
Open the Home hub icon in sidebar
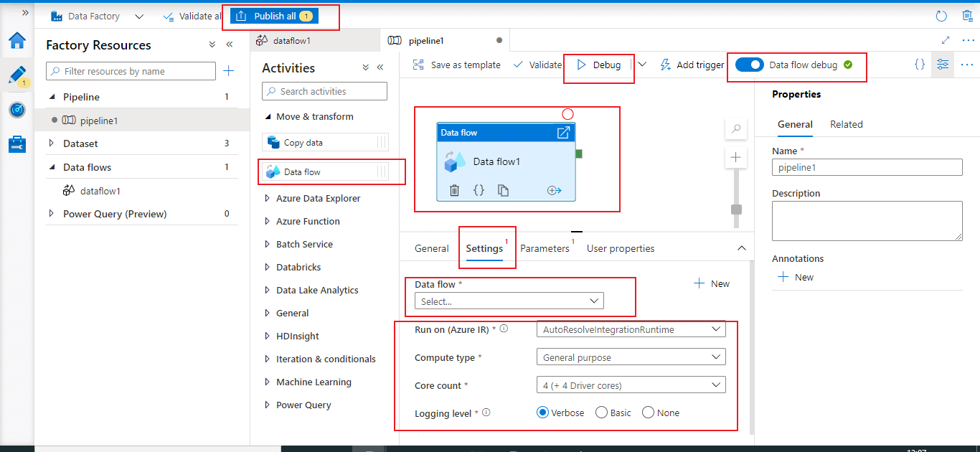[x=17, y=41]
